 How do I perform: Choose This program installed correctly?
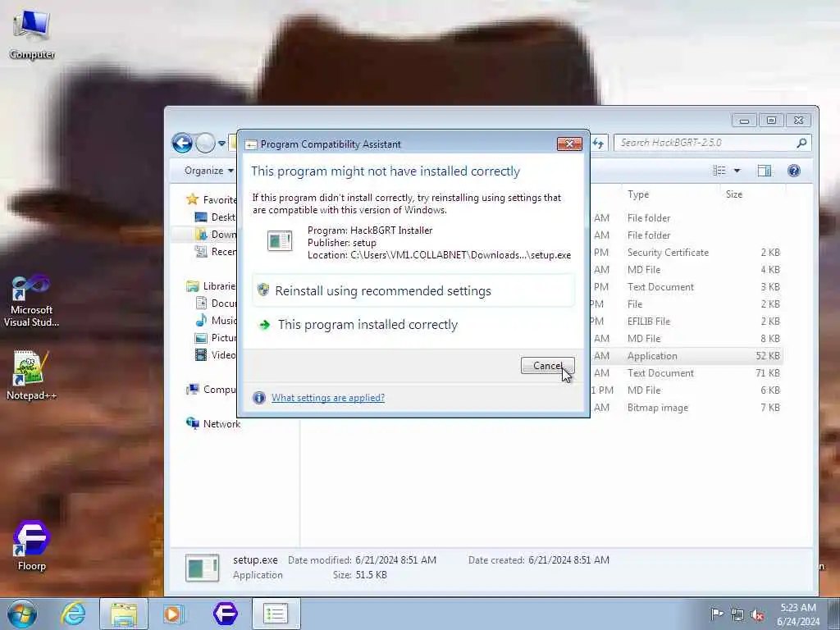[x=413, y=325]
